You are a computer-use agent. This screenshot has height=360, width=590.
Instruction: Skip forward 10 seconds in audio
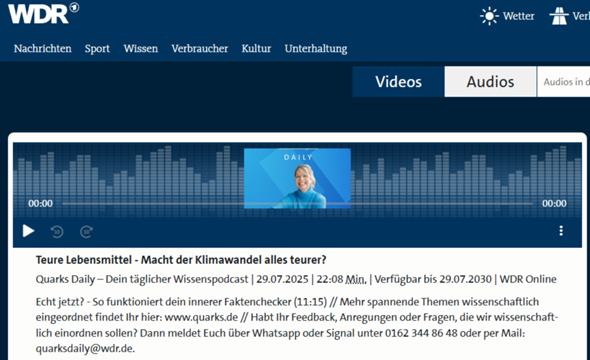87,232
